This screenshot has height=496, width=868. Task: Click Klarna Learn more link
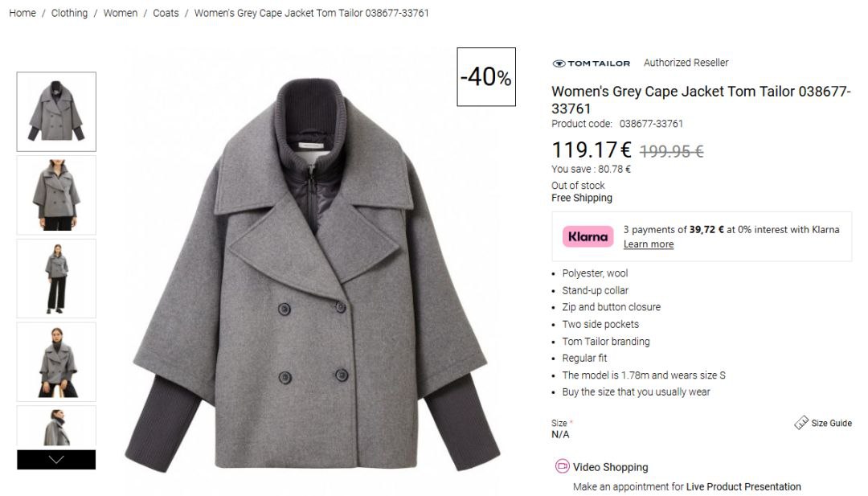pyautogui.click(x=648, y=244)
